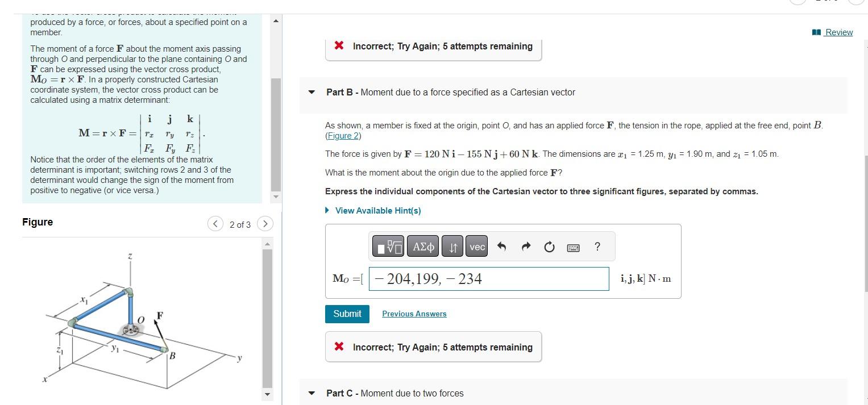Reset the answer with the circular arrow icon
Image resolution: width=868 pixels, height=405 pixels.
(x=549, y=246)
